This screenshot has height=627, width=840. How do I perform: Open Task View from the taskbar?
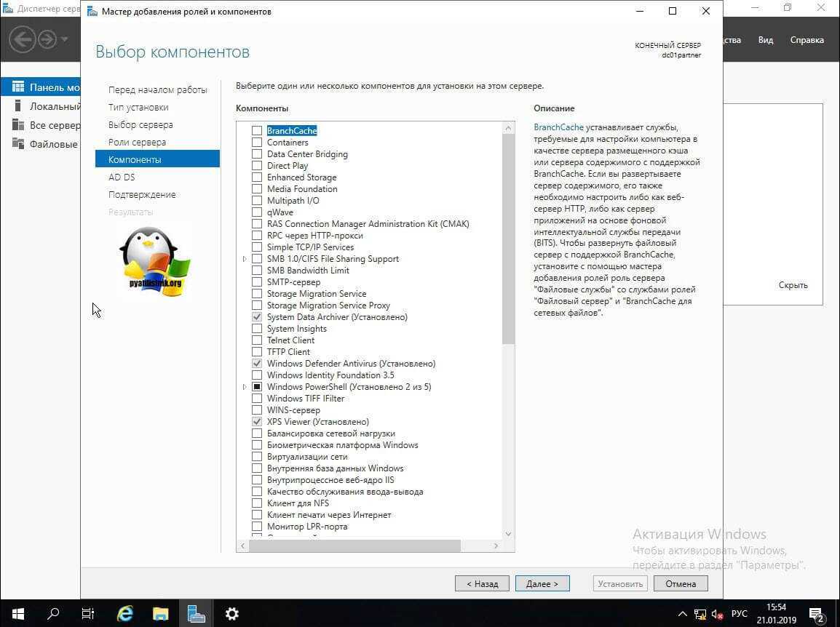[x=88, y=614]
